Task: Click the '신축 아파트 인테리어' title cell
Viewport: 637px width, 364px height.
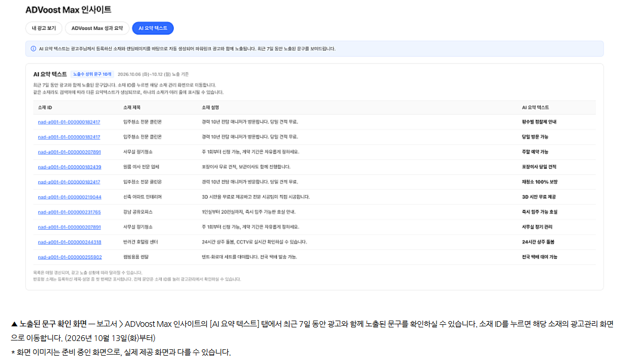Action: click(142, 197)
